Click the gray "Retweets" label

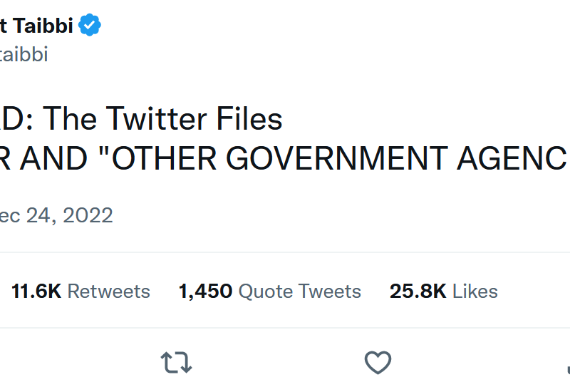(x=108, y=291)
